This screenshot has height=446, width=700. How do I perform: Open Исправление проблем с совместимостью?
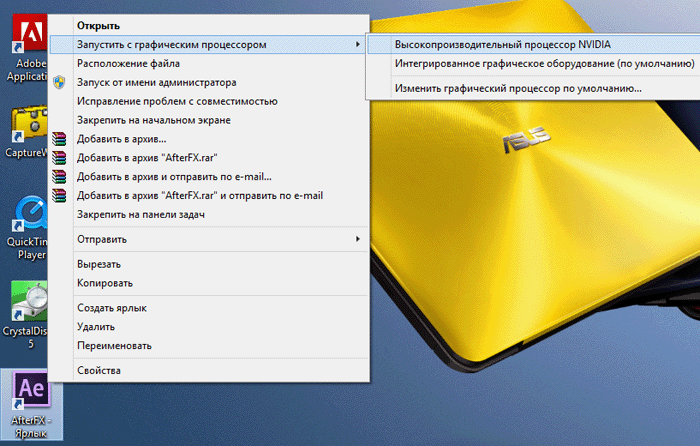coord(209,101)
